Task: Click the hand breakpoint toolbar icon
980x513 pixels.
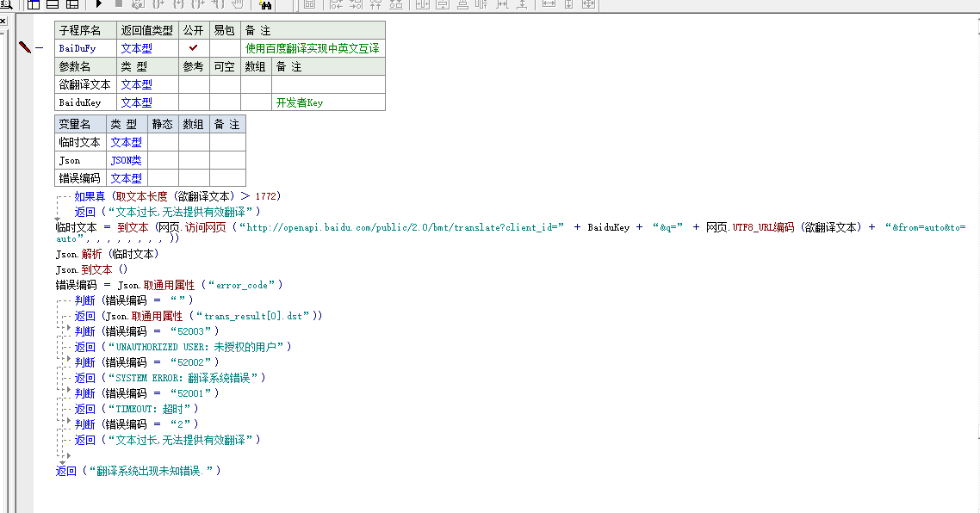Action: tap(236, 4)
